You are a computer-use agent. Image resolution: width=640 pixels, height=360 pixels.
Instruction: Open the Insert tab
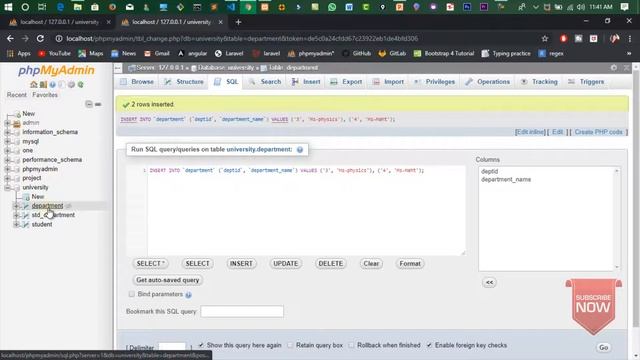pos(306,82)
